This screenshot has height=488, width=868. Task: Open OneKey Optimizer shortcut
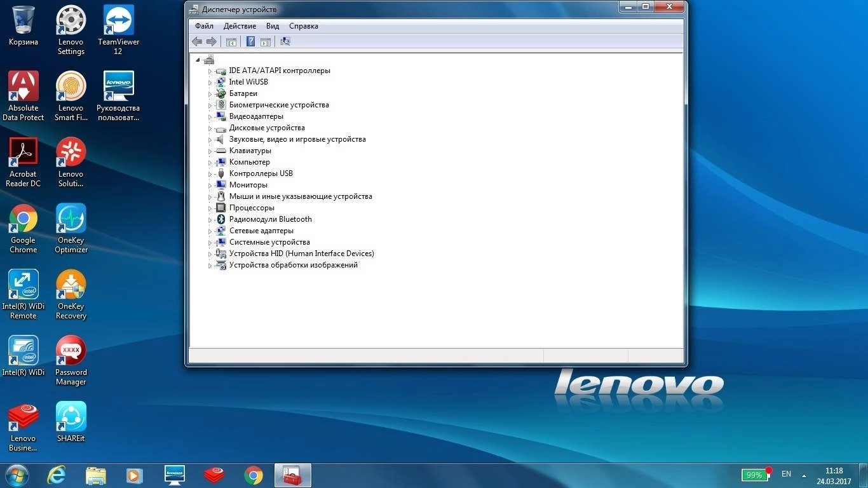pos(71,228)
